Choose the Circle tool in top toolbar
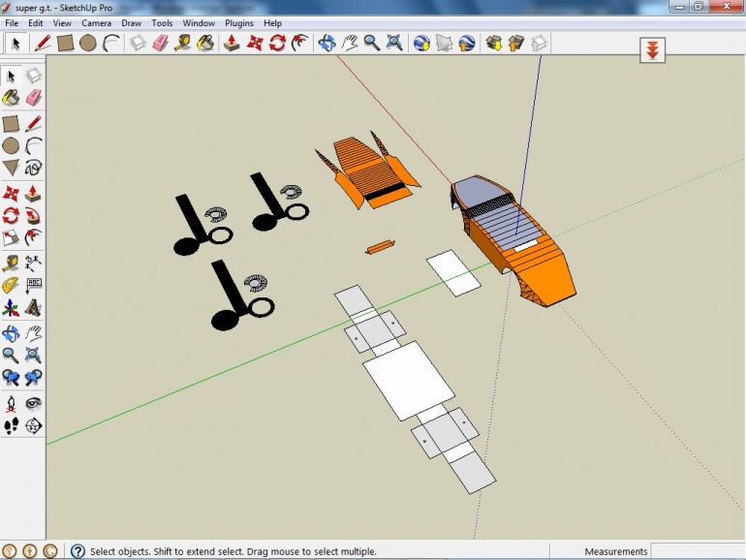This screenshot has width=746, height=560. point(88,44)
